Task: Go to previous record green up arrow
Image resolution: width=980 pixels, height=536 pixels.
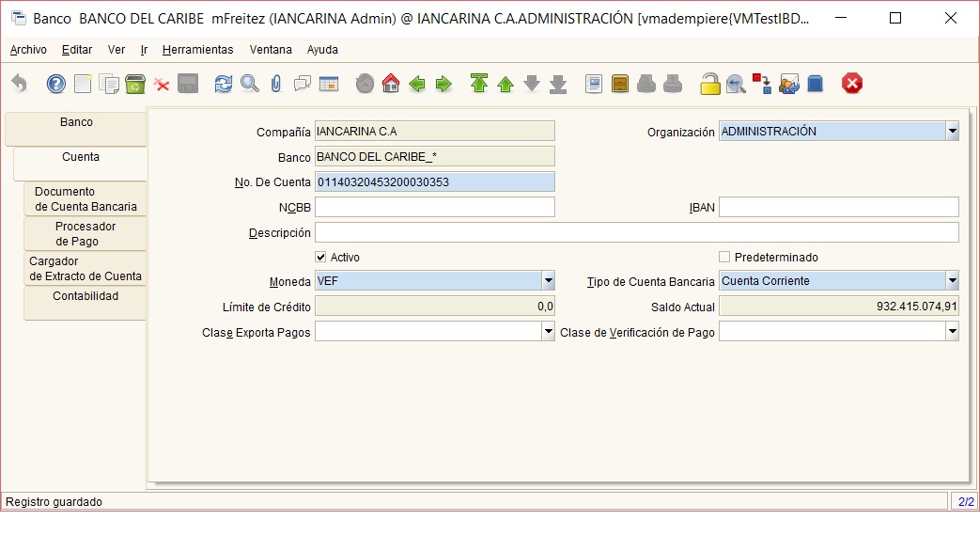Action: pyautogui.click(x=505, y=83)
